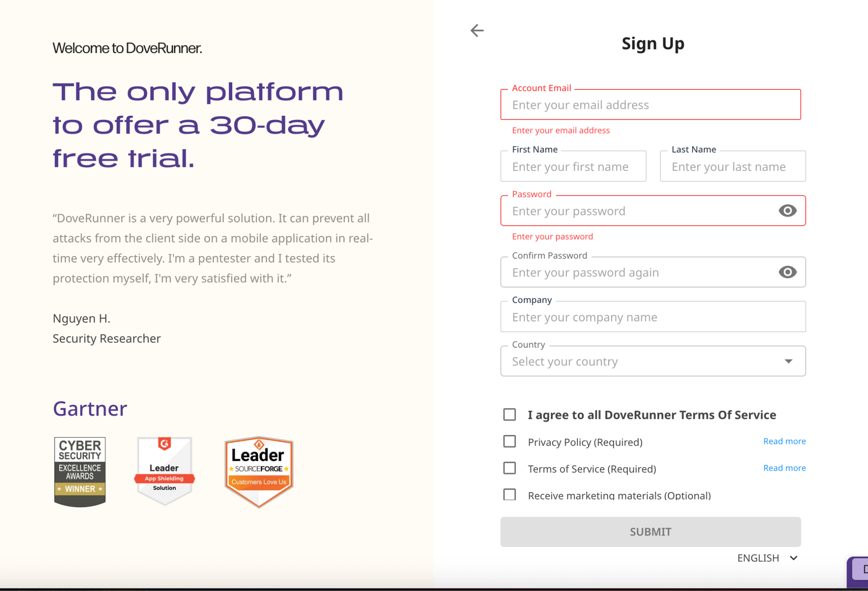This screenshot has height=591, width=868.
Task: Click the Cyber Security Excellence Awards badge
Action: (x=80, y=472)
